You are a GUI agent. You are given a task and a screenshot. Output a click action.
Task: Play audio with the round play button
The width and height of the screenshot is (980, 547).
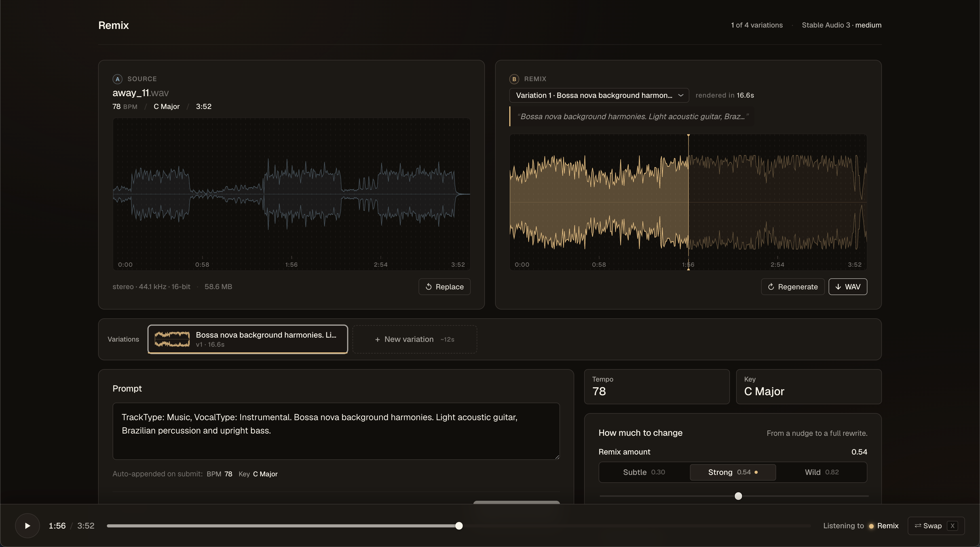pyautogui.click(x=28, y=526)
